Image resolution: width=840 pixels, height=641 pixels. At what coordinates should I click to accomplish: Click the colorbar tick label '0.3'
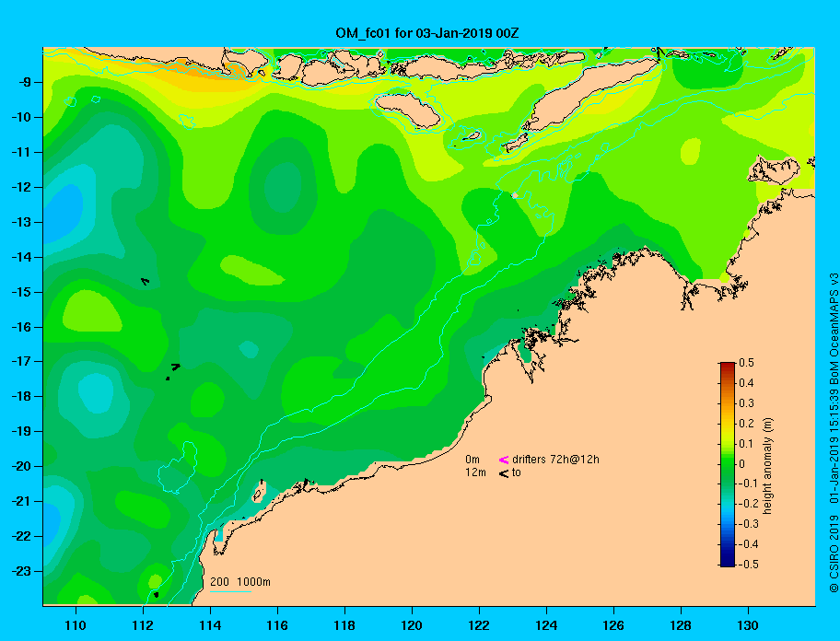tap(746, 403)
